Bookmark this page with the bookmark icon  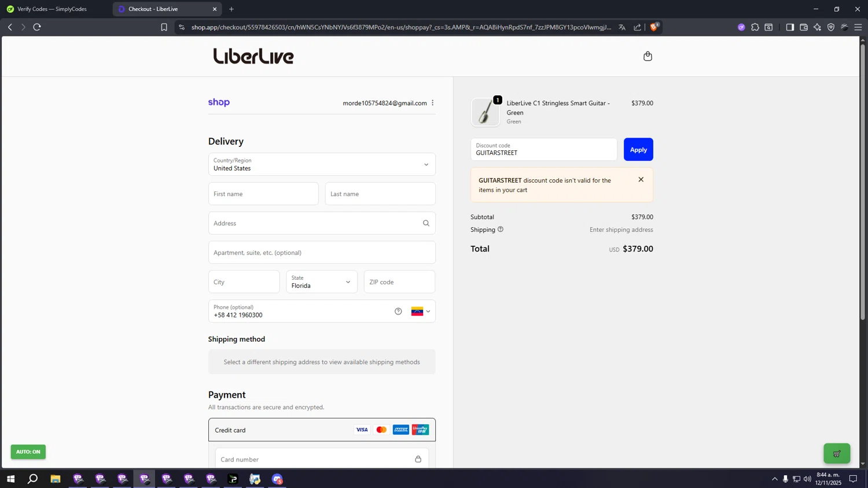(164, 27)
